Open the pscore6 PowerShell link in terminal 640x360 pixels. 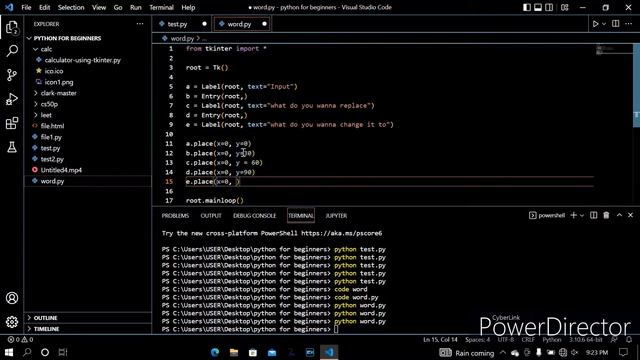342,233
